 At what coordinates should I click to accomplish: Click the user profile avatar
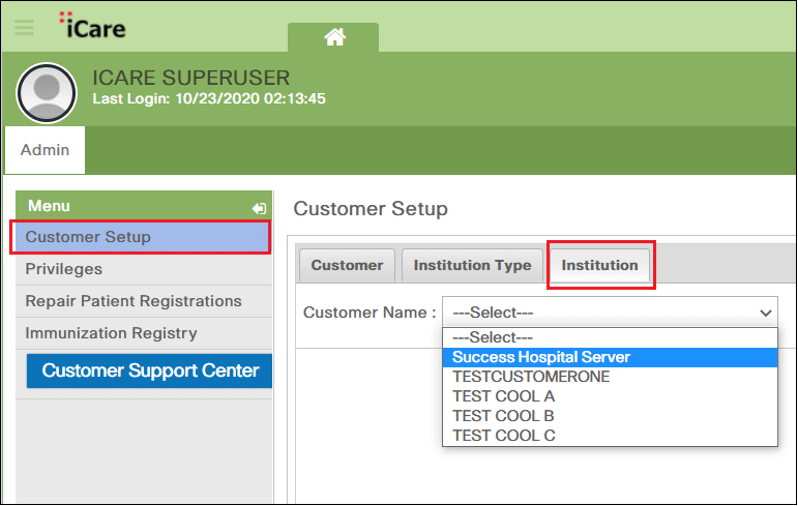pos(46,93)
